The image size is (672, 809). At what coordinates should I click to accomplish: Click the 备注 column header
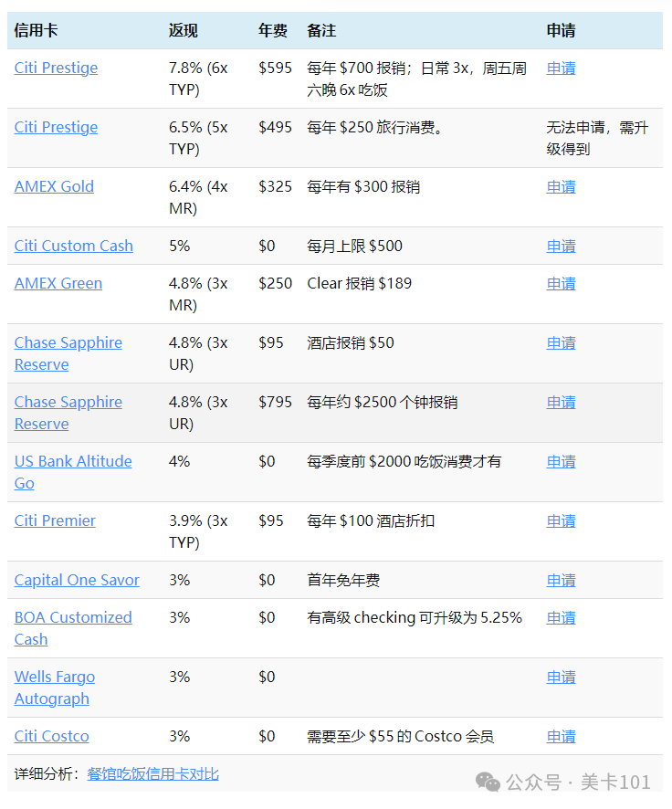coord(321,30)
